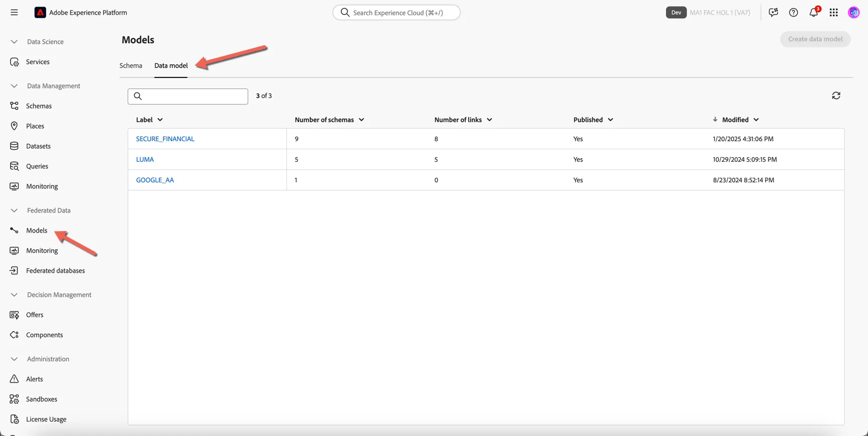Click the Adobe Experience Platform logo
Screen dimensions: 868x436
40,13
